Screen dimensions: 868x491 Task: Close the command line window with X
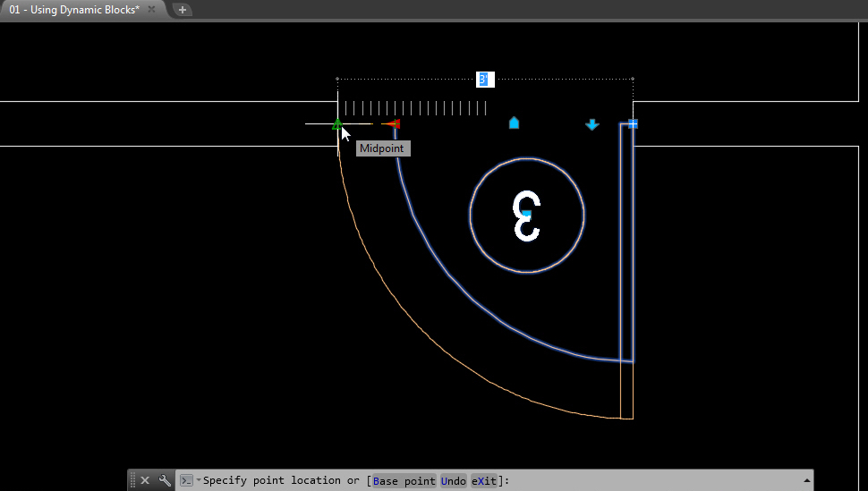(145, 480)
